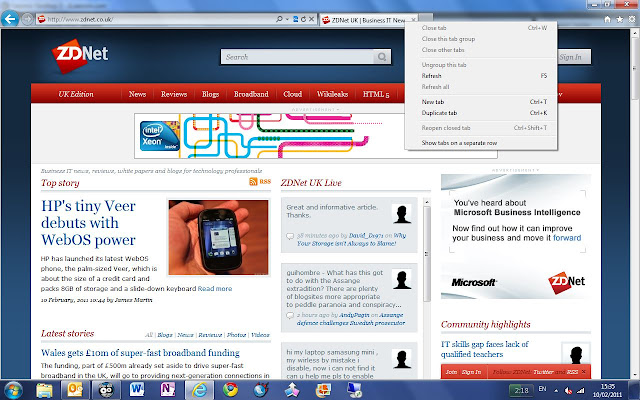Click Internet Explorer taskbar icon
Viewport: 640px width, 400px height.
(199, 390)
